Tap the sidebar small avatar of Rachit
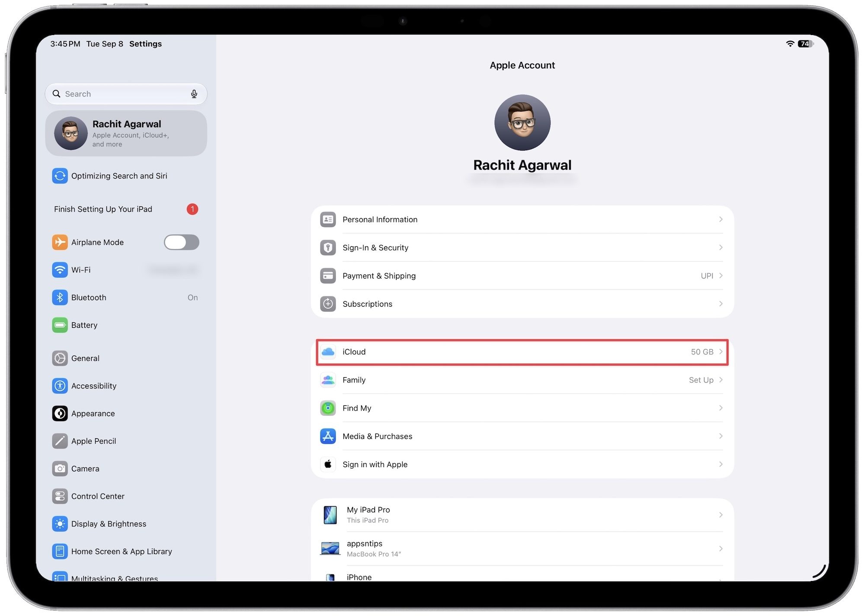 point(71,133)
